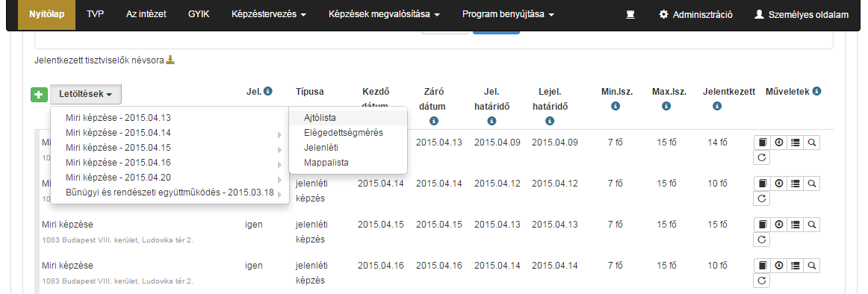This screenshot has height=294, width=868.
Task: Go to the Nyitólap tab
Action: 46,15
